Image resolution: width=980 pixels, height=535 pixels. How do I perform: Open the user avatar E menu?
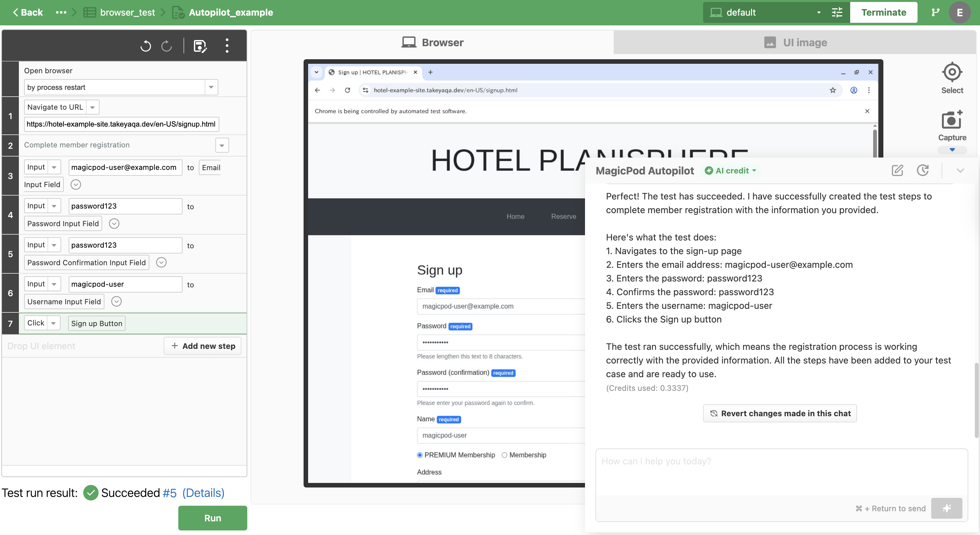point(960,13)
